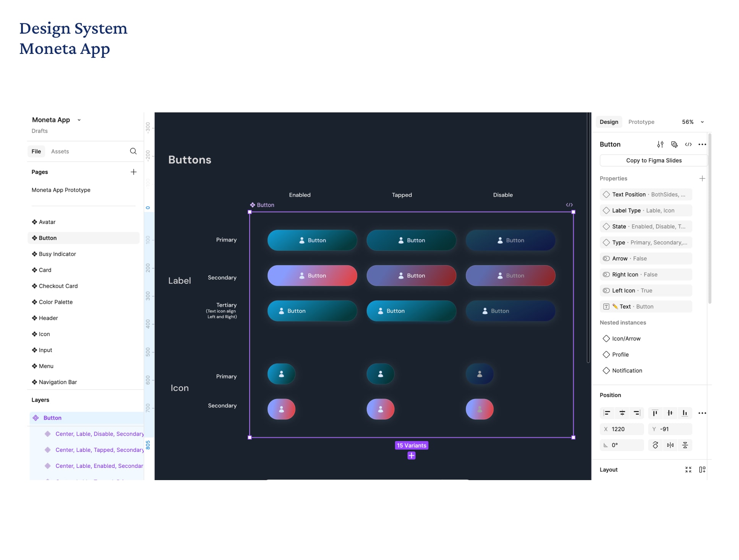Open the Text Position variant property
The width and height of the screenshot is (739, 560).
646,195
